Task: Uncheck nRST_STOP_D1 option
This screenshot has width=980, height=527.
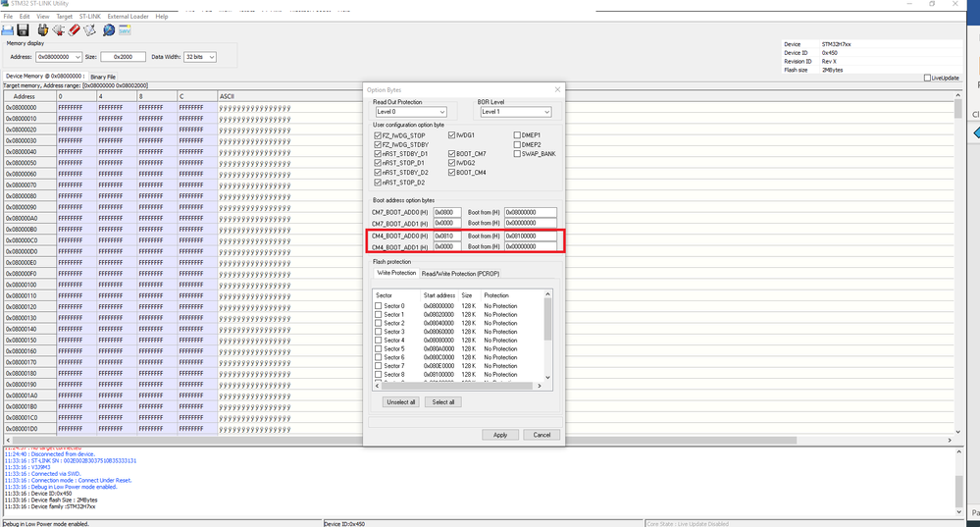Action: pyautogui.click(x=378, y=163)
